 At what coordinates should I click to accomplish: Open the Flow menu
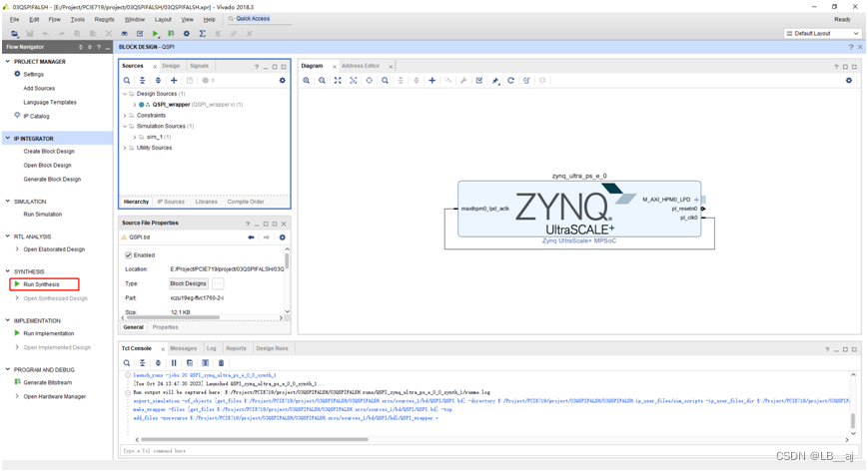click(x=54, y=19)
